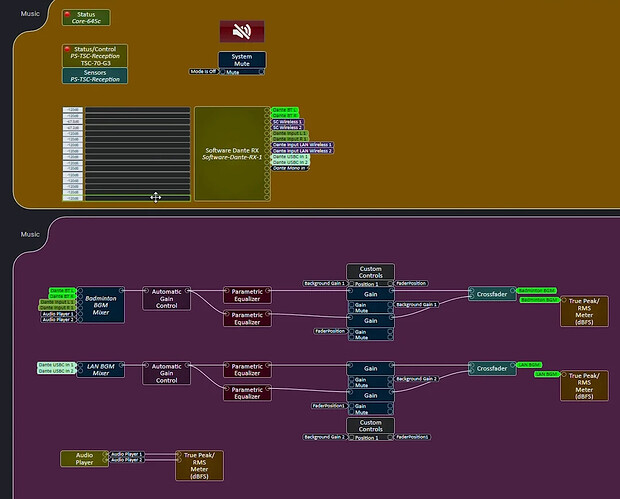
Task: Click the Mode is Off pin label
Action: pyautogui.click(x=204, y=71)
